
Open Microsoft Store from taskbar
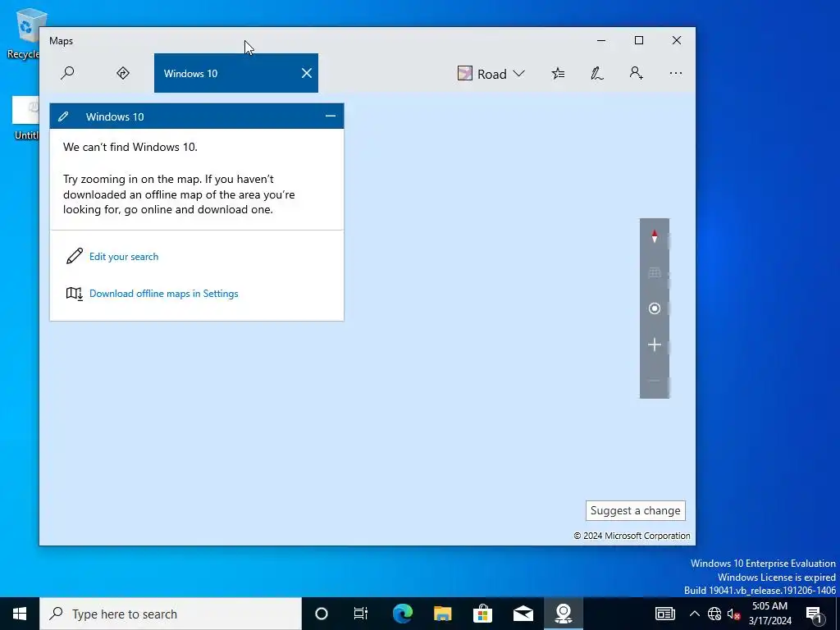[x=482, y=614]
